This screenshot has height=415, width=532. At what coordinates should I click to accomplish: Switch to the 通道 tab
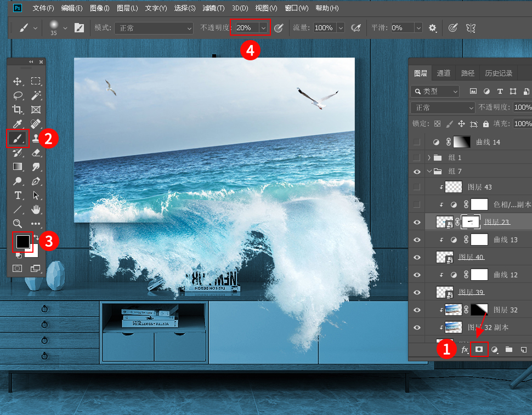(x=444, y=73)
